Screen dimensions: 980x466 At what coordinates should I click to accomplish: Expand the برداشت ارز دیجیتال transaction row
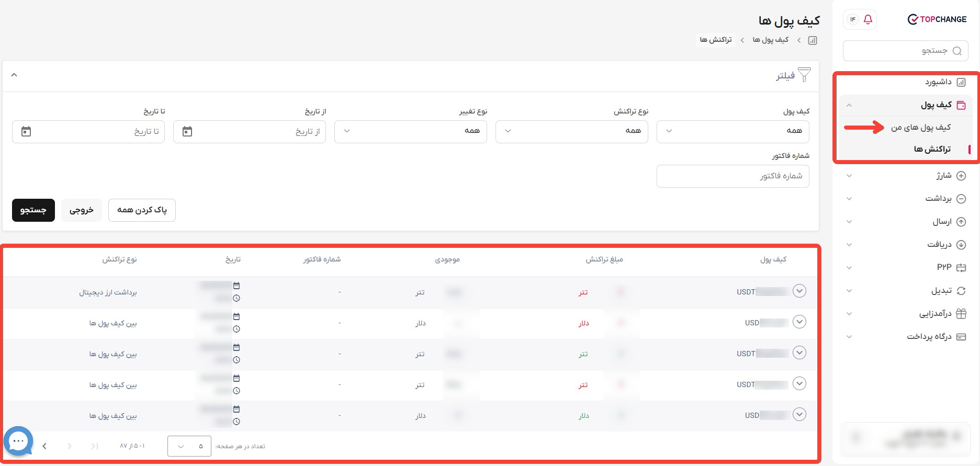799,291
